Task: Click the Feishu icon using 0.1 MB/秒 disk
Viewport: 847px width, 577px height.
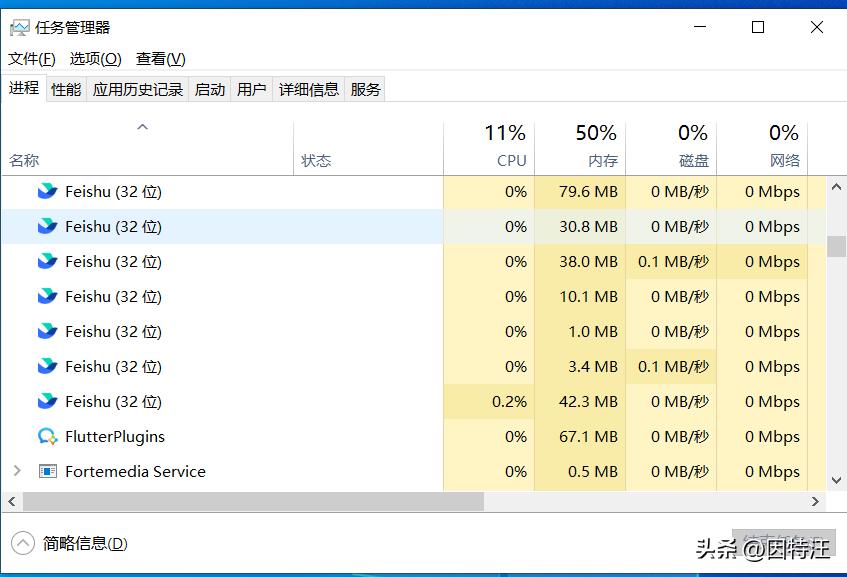Action: coord(47,261)
